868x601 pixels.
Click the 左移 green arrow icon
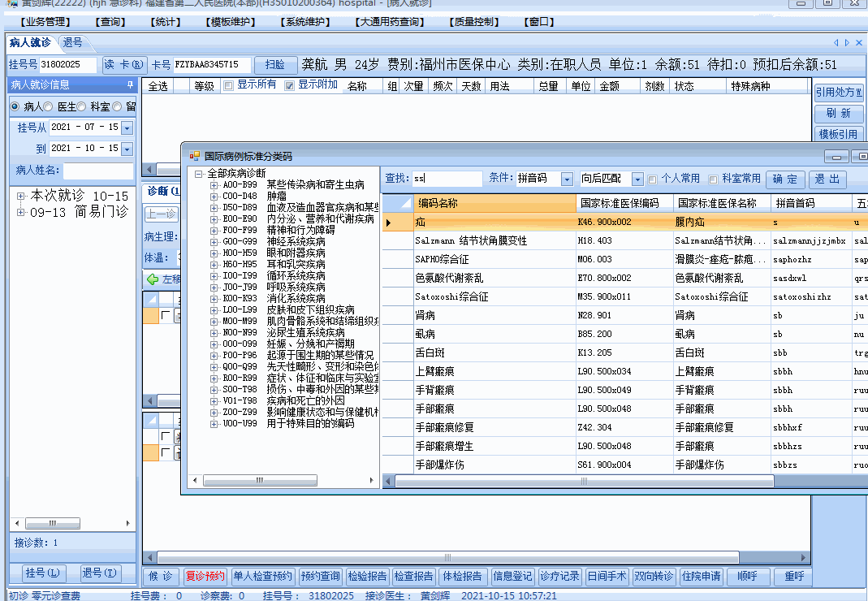click(x=153, y=279)
